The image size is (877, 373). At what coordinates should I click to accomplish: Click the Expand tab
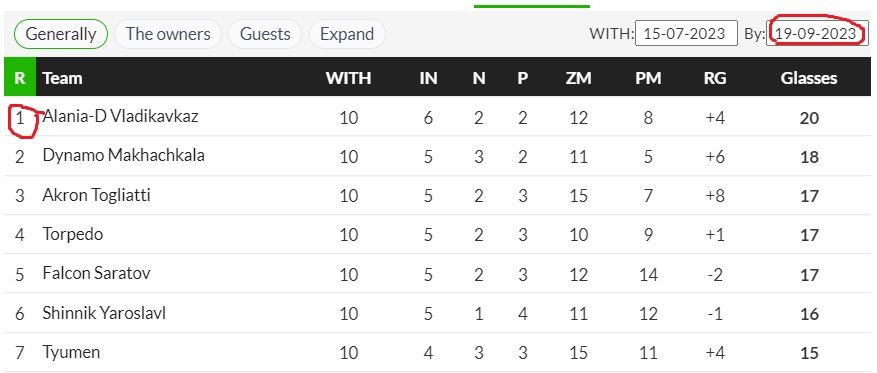pos(347,34)
